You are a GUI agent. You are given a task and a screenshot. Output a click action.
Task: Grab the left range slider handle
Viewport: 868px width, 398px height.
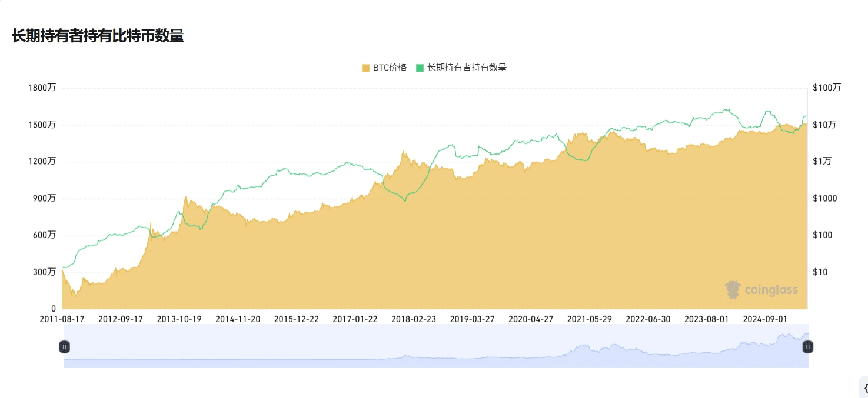65,347
